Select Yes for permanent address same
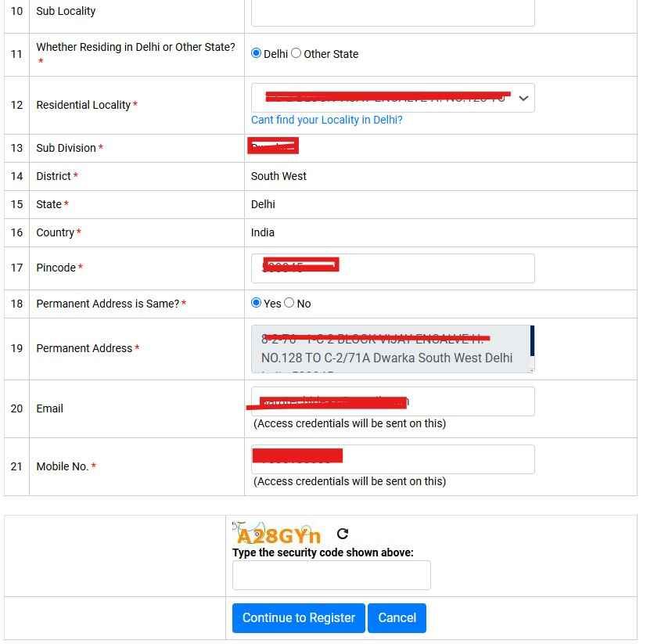Viewport: 672px width, 644px height. [256, 303]
